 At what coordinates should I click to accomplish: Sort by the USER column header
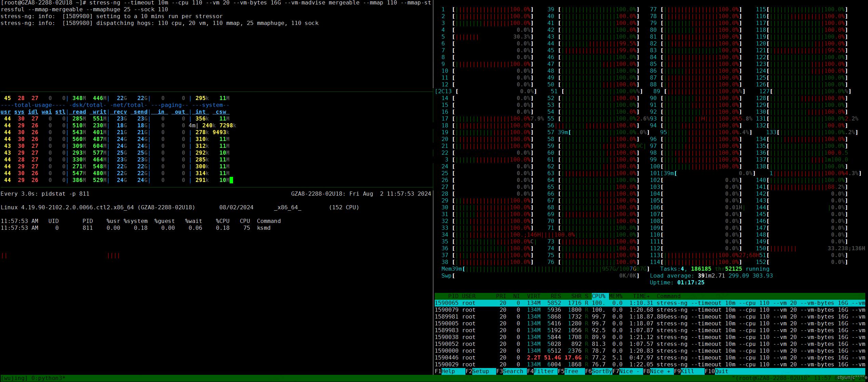point(469,296)
